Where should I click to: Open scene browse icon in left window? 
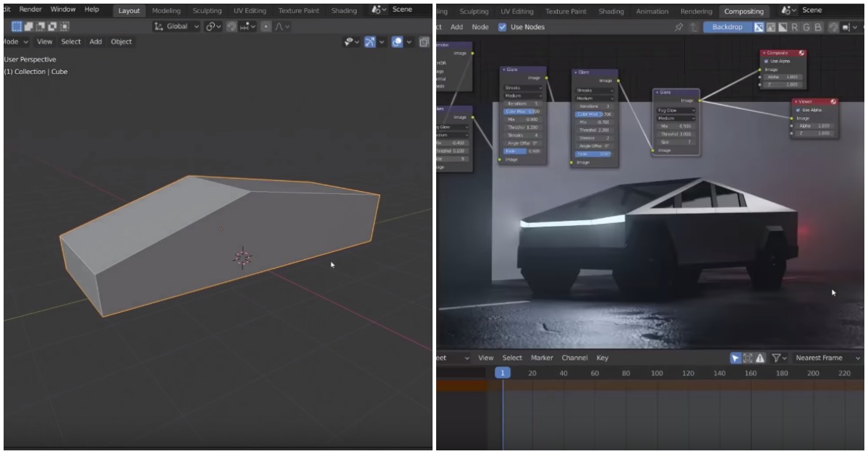[x=379, y=10]
